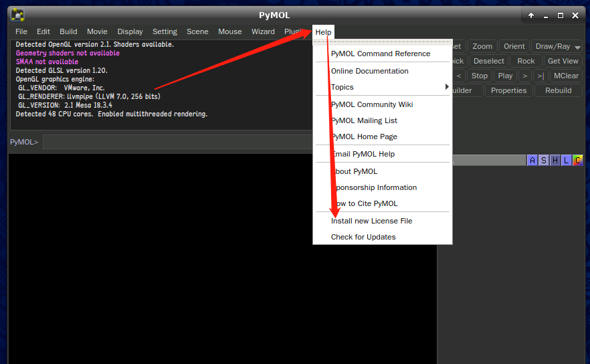Step one frame forward with > button

524,76
